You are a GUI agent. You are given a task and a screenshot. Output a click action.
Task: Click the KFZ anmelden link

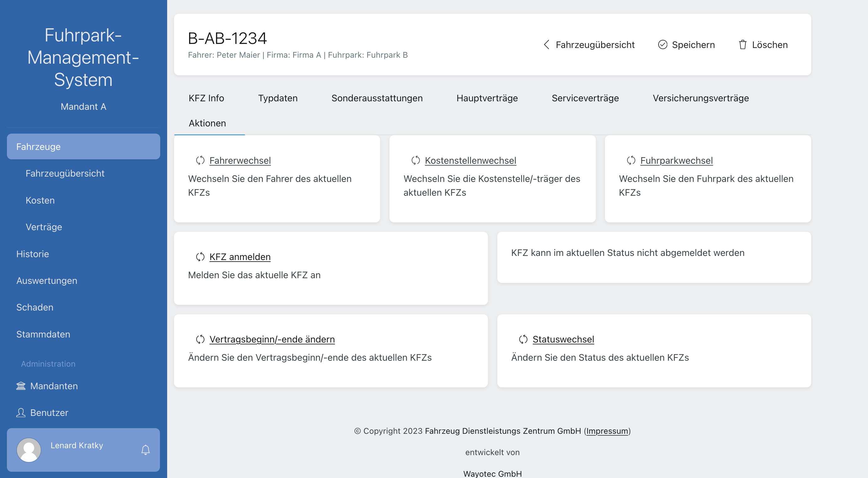(x=240, y=257)
